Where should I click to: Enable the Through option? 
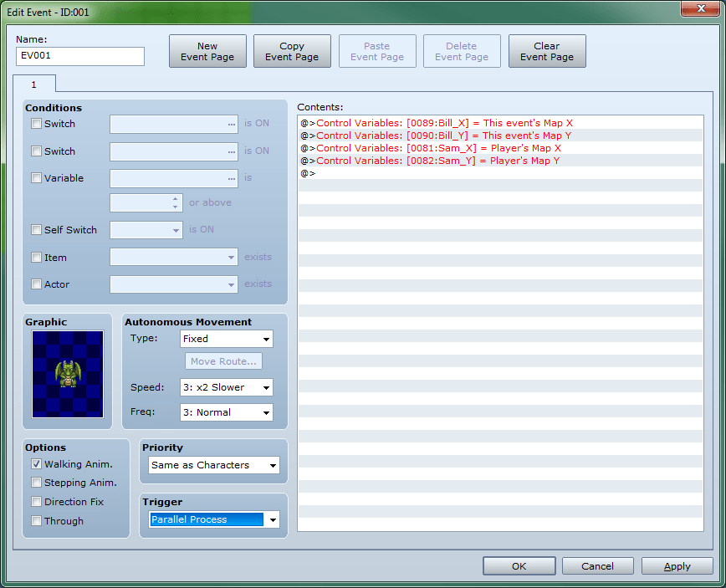point(36,520)
